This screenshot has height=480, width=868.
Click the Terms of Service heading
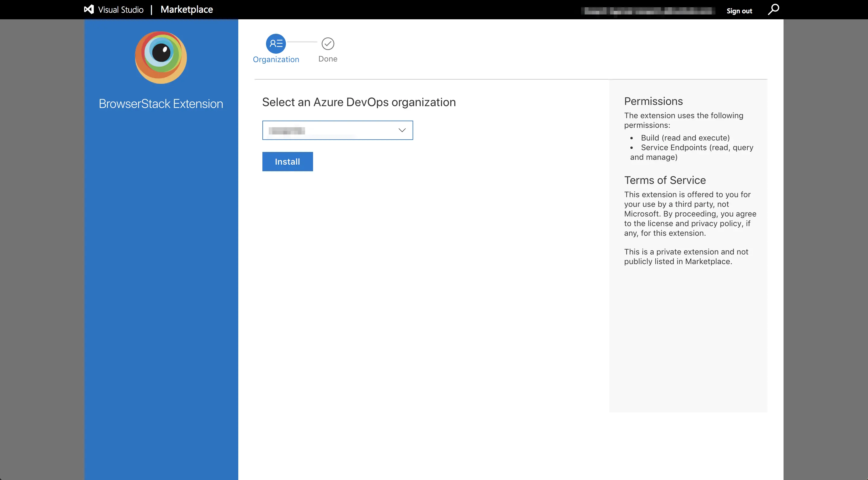pos(664,180)
